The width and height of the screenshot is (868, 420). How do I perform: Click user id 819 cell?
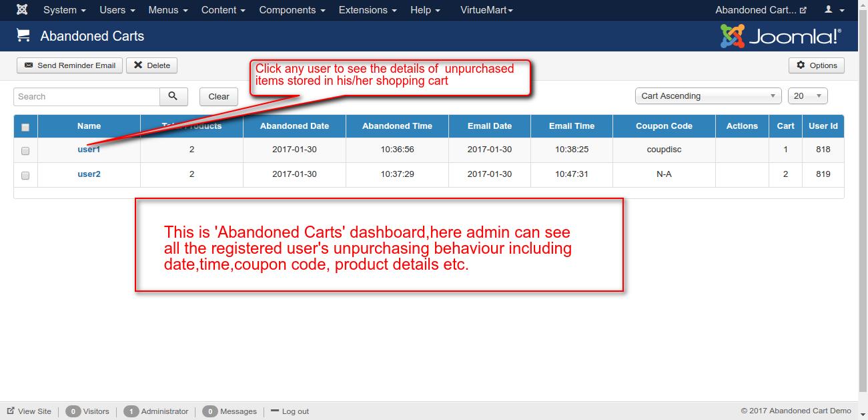pos(823,174)
